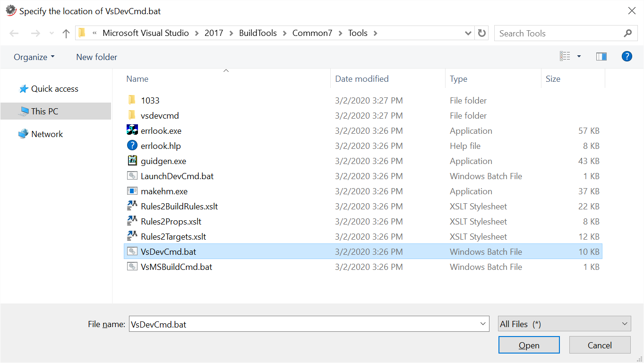Select the errlook.exe icon
The height and width of the screenshot is (363, 644).
(x=132, y=130)
